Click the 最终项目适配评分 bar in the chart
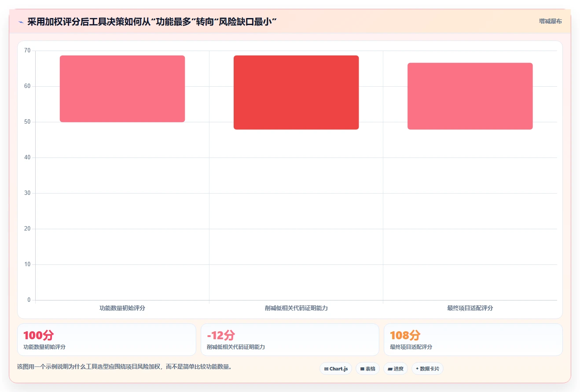 click(x=470, y=96)
